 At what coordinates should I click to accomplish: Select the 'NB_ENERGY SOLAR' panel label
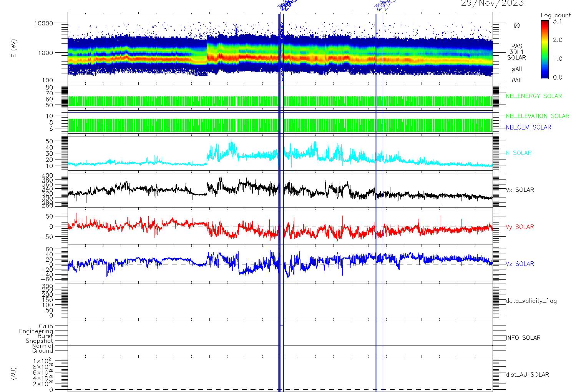tap(534, 96)
